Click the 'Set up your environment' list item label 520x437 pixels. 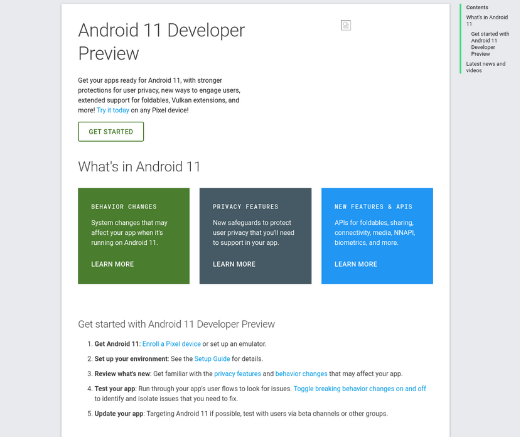click(132, 359)
